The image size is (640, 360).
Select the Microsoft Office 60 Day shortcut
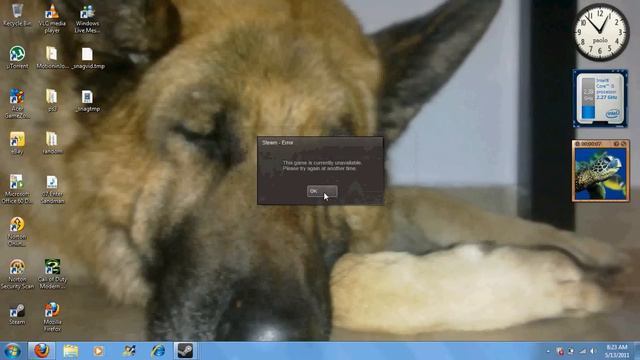tap(17, 189)
